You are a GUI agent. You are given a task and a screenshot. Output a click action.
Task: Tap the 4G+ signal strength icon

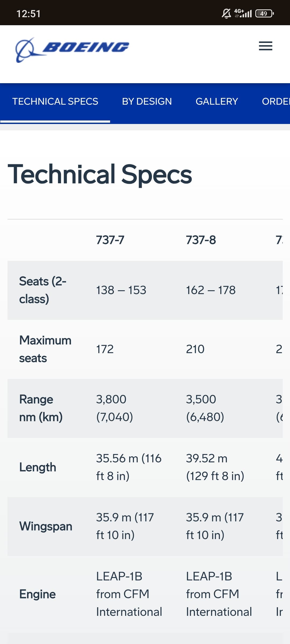click(243, 13)
